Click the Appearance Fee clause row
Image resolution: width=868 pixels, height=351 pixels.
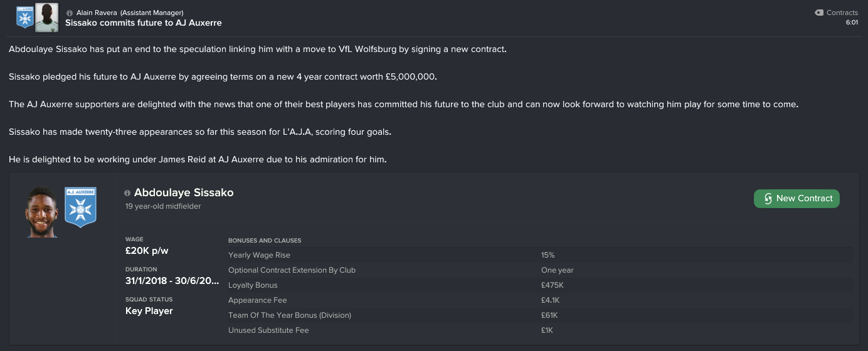pos(539,300)
